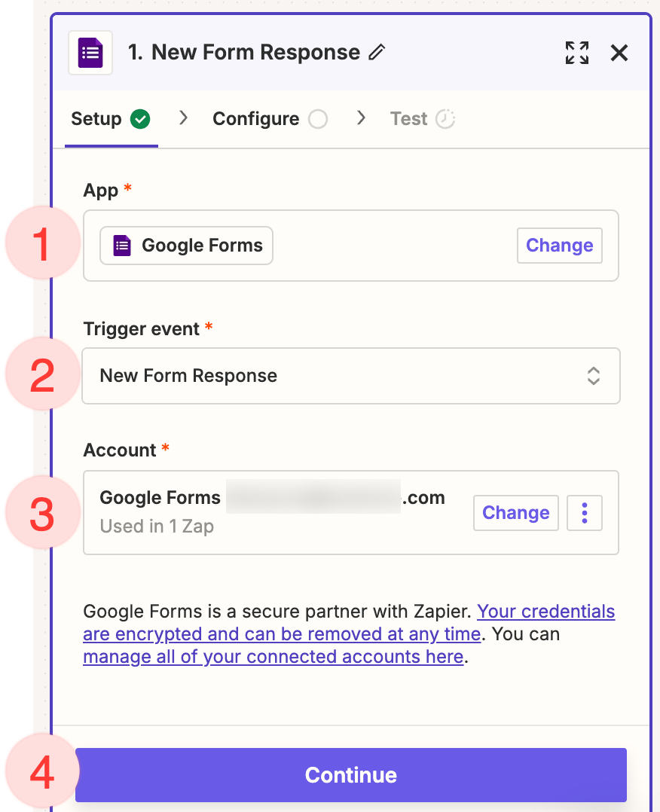This screenshot has height=812, width=660.
Task: Open manage all connected accounts link
Action: [273, 657]
